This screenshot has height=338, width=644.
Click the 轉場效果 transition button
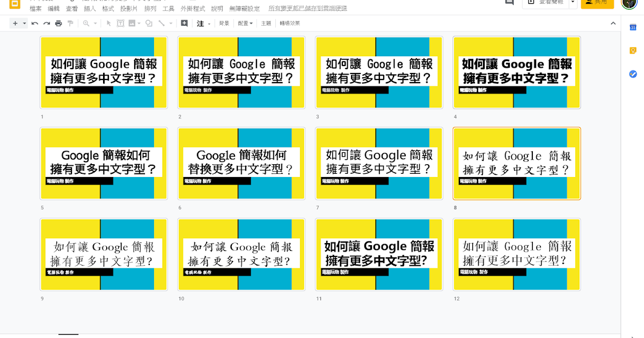click(290, 24)
